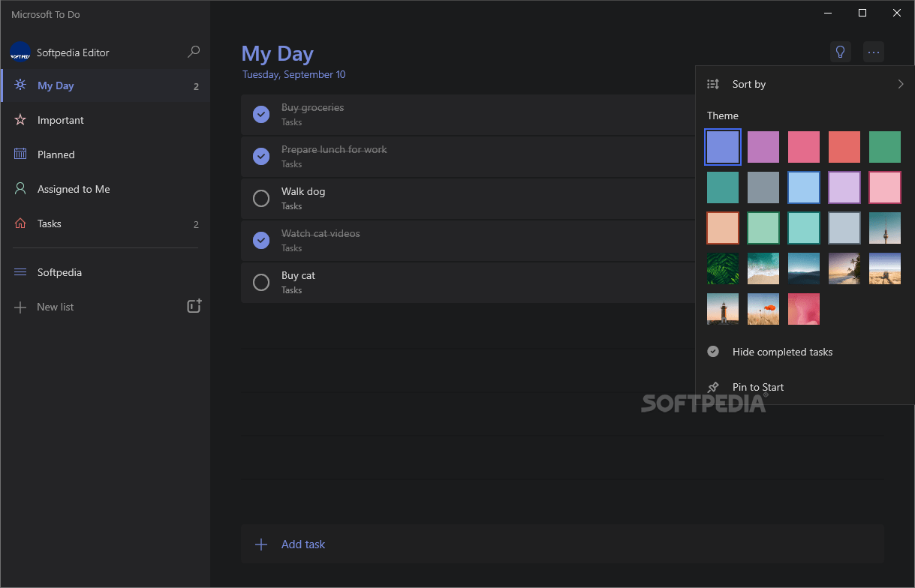The height and width of the screenshot is (588, 915).
Task: Select the purple theme swatch
Action: 763,147
